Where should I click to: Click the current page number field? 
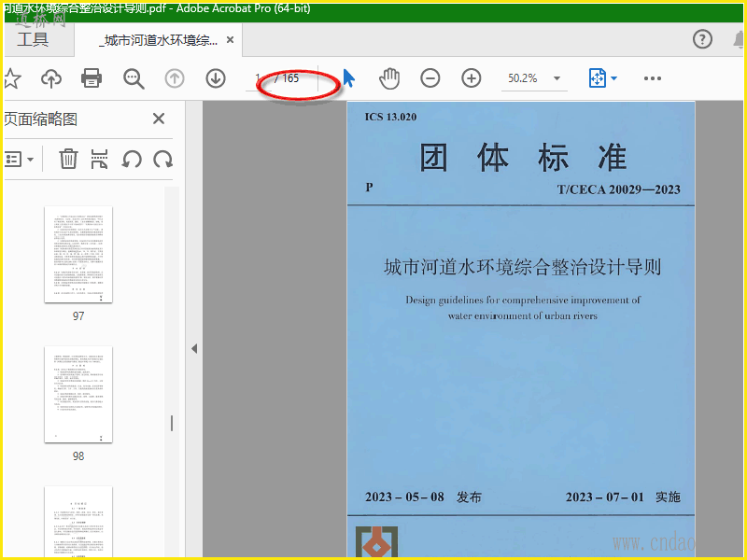point(258,78)
